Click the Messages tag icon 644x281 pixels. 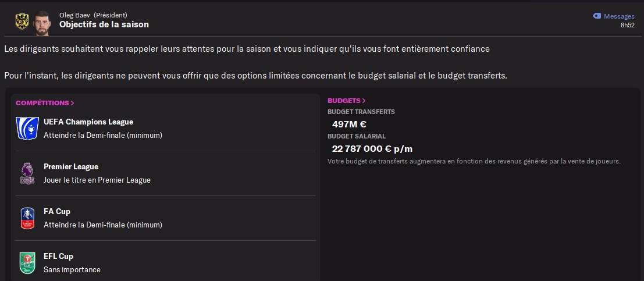coord(597,16)
